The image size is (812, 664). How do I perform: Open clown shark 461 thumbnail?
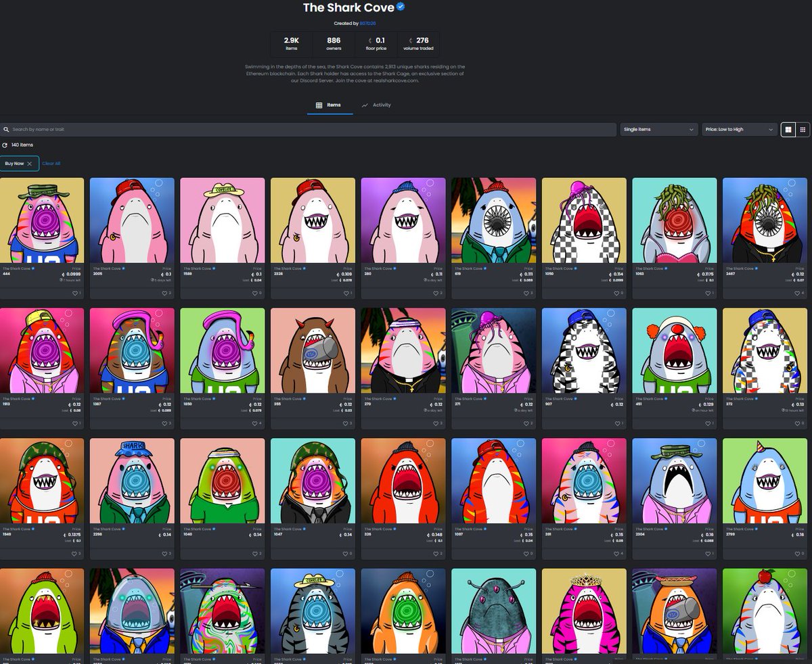[675, 351]
